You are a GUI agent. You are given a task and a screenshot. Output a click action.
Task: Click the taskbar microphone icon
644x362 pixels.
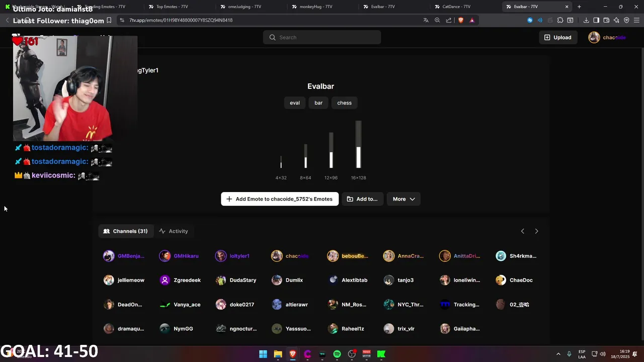[569, 354]
